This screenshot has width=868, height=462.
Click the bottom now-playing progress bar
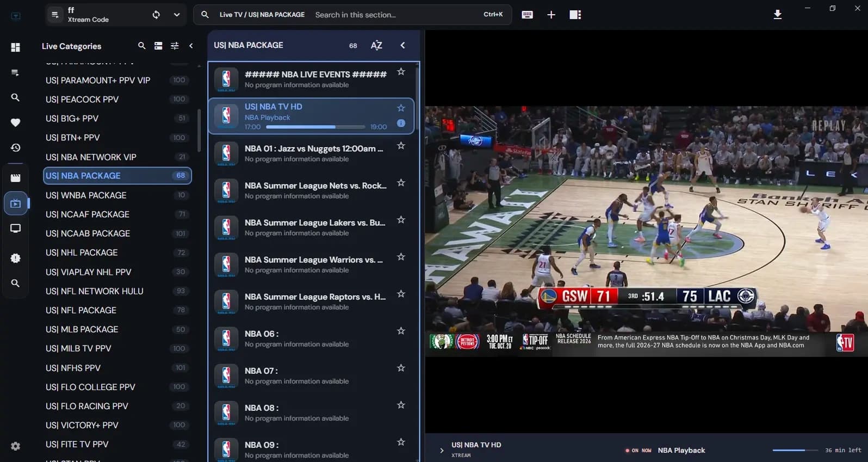(x=795, y=450)
